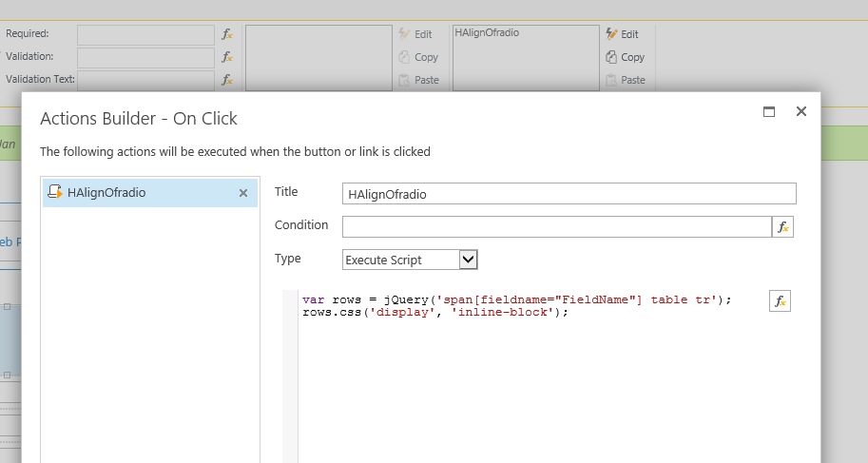868x463 pixels.
Task: Focus the Condition input field
Action: pos(556,227)
